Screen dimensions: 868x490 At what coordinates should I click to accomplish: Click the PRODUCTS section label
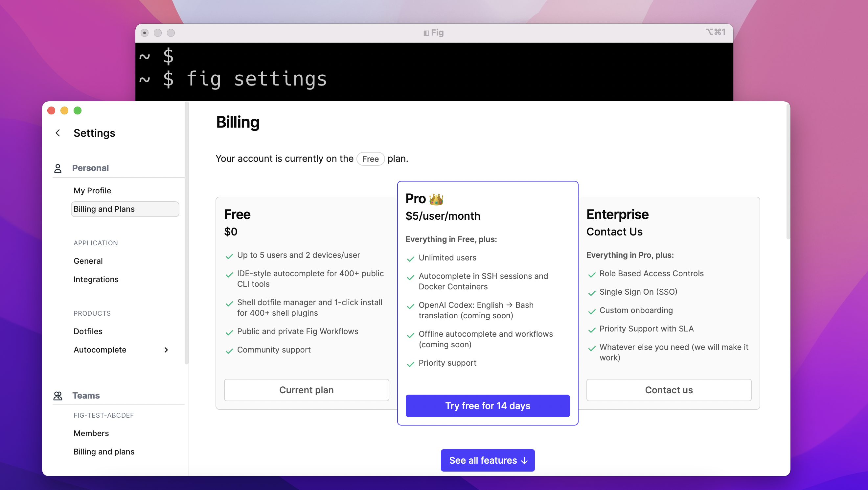coord(92,313)
